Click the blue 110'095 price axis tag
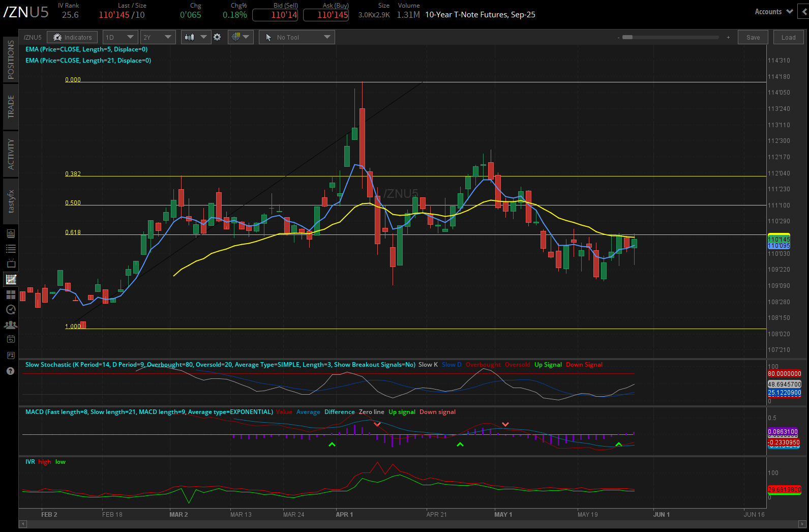 [x=778, y=246]
